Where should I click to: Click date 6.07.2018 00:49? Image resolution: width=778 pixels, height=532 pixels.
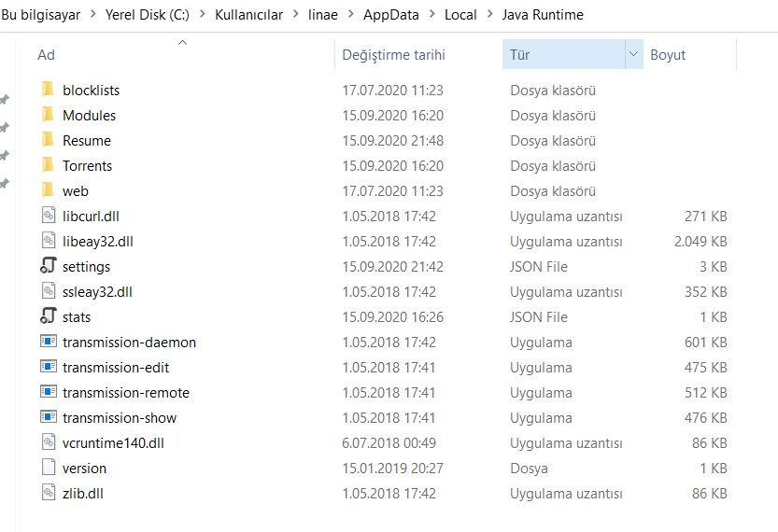click(389, 442)
